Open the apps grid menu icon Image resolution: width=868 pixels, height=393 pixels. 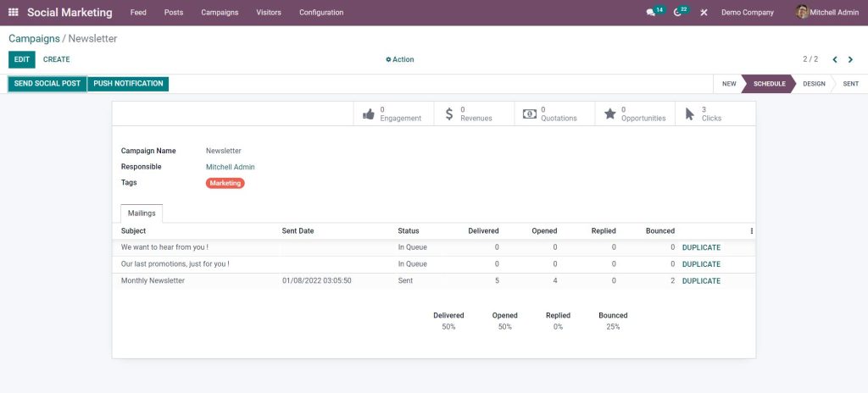[14, 12]
